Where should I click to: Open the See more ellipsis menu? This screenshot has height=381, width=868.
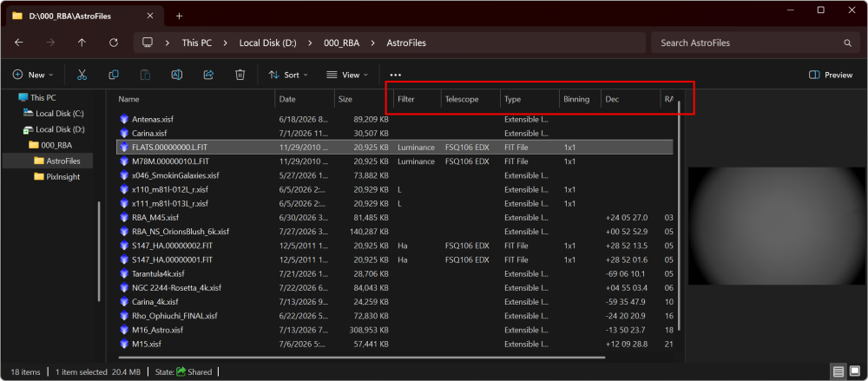pos(395,76)
